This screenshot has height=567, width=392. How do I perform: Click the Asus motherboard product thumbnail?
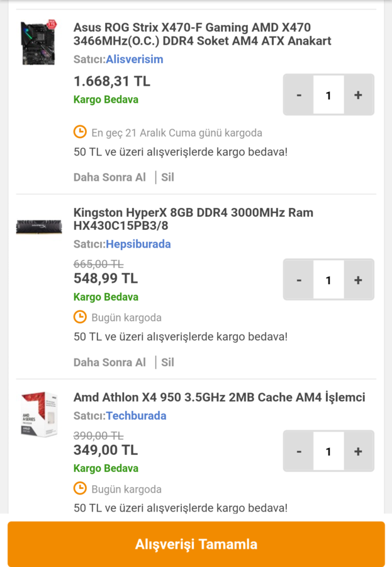coord(38,43)
